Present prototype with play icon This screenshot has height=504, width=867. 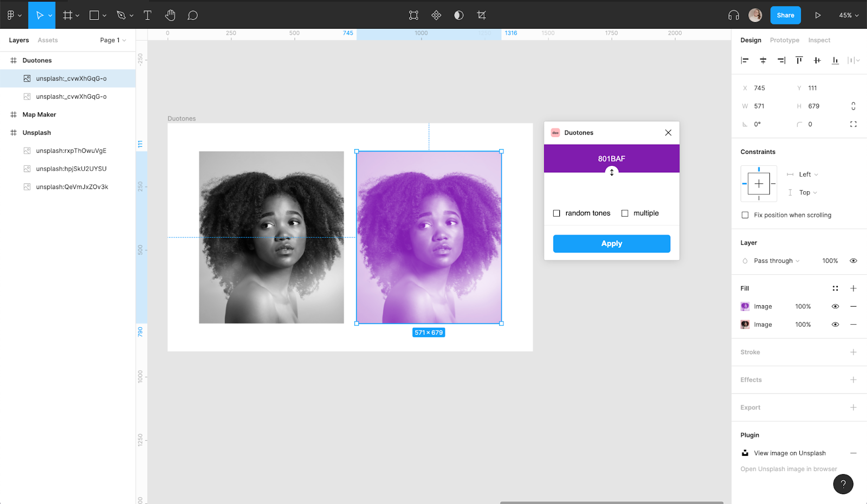coord(818,15)
